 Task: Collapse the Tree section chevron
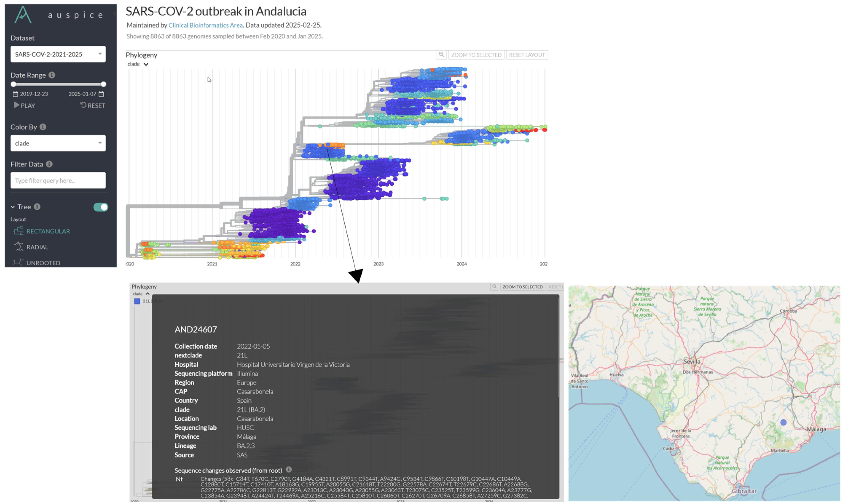[x=13, y=207]
